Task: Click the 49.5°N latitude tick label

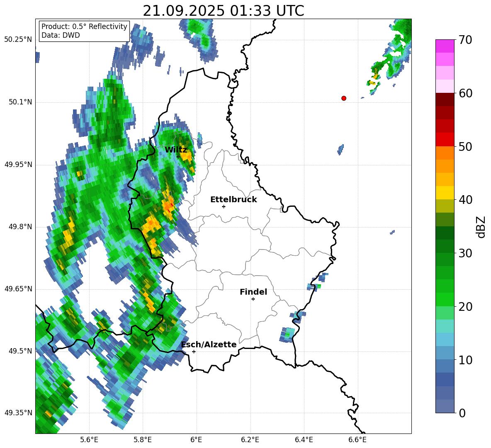Action: coord(21,351)
